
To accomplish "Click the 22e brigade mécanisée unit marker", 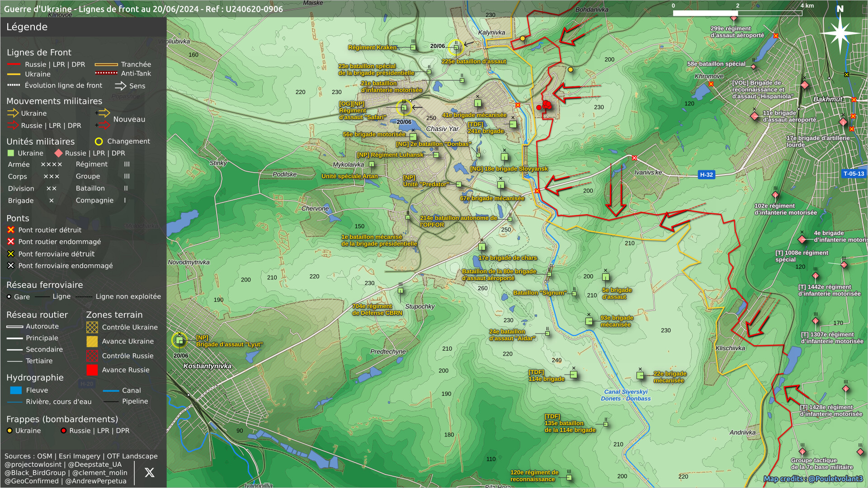I will [x=640, y=375].
